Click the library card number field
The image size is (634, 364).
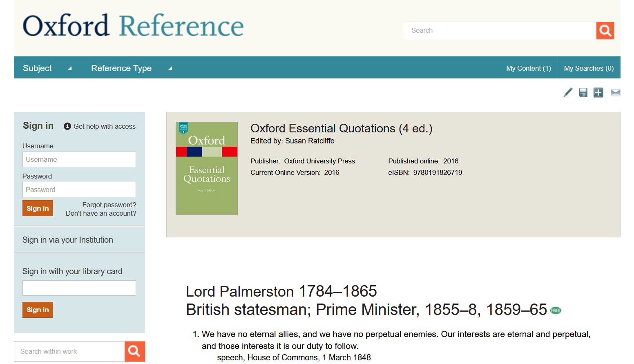point(79,288)
